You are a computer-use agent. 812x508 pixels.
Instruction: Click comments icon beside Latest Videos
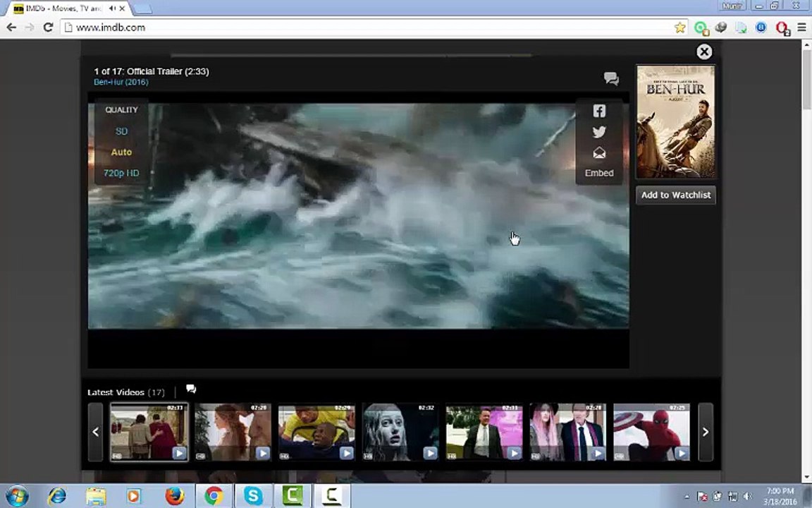tap(191, 389)
